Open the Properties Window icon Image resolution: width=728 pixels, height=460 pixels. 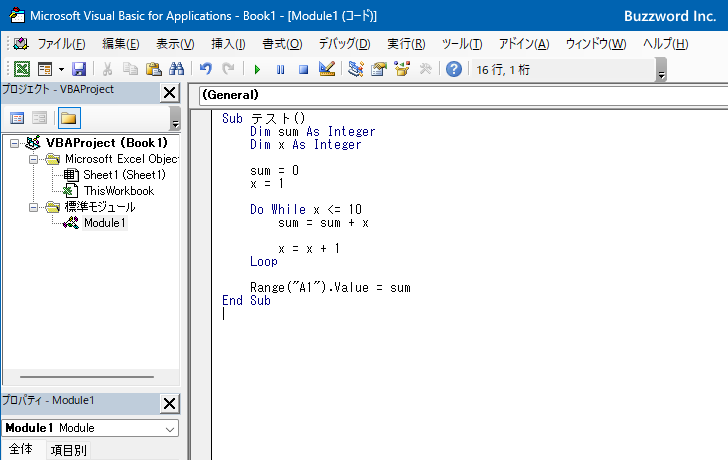379,69
